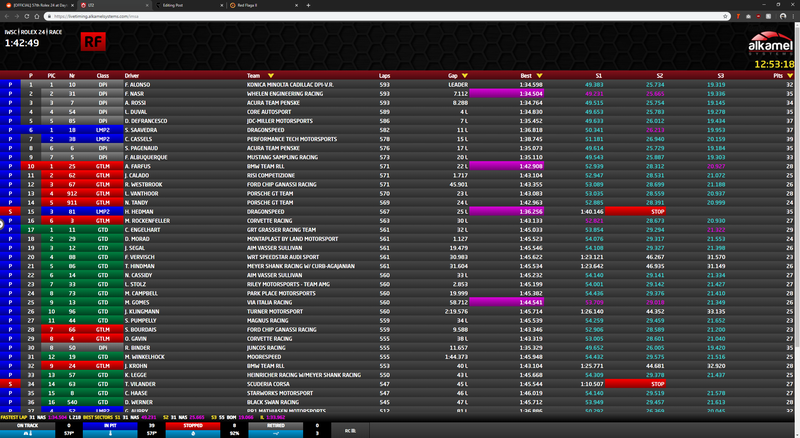Viewport: 800px width, 438px height.
Task: Click the track temperature icon under On Track
Action: [x=28, y=433]
